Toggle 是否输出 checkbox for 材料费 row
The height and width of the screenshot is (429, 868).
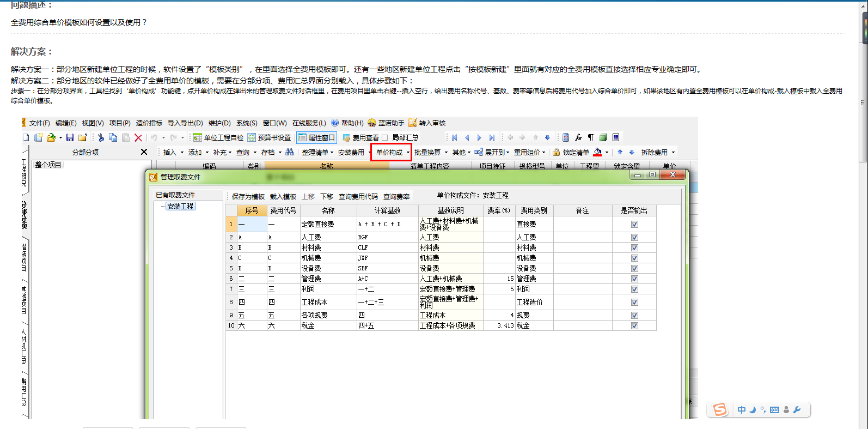point(634,247)
